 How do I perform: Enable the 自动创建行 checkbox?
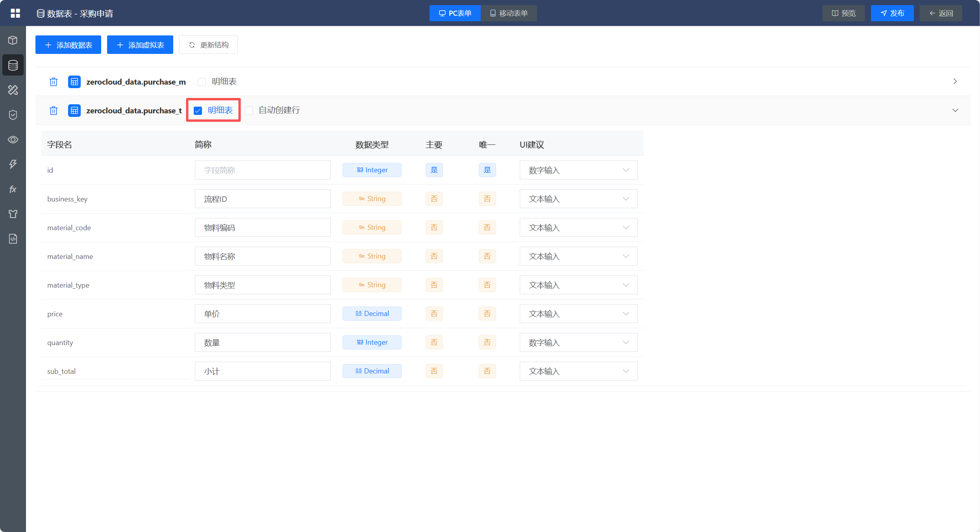point(249,111)
